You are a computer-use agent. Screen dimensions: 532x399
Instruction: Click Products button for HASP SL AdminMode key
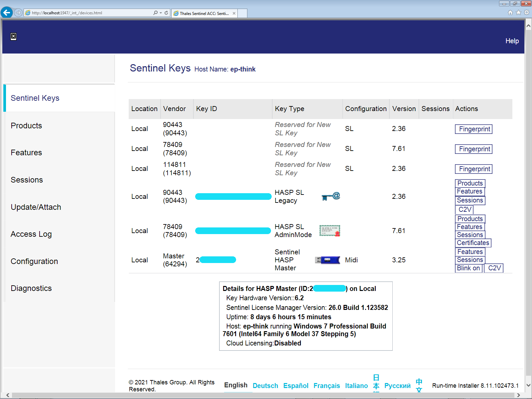click(x=470, y=219)
